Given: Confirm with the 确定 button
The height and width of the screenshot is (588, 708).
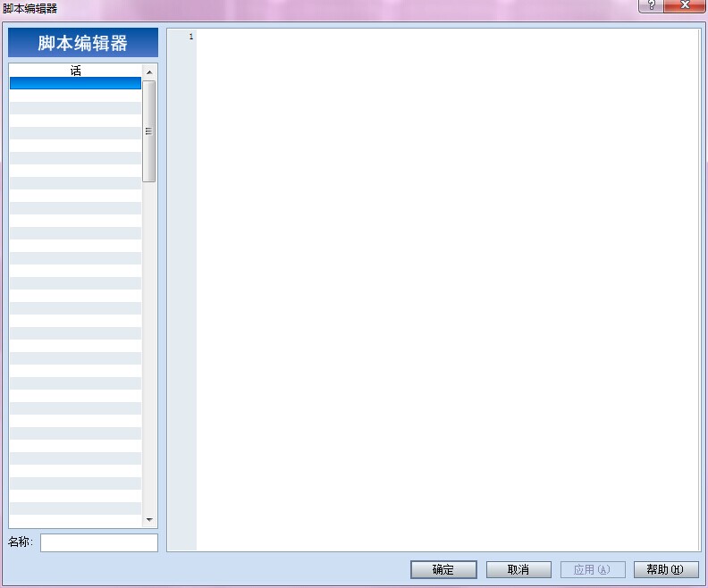Looking at the screenshot, I should 443,569.
